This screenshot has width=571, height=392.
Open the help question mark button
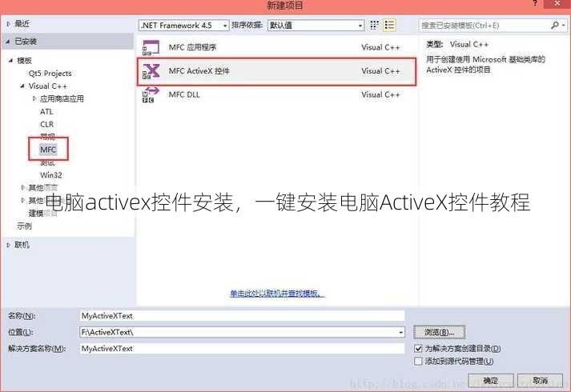click(535, 3)
